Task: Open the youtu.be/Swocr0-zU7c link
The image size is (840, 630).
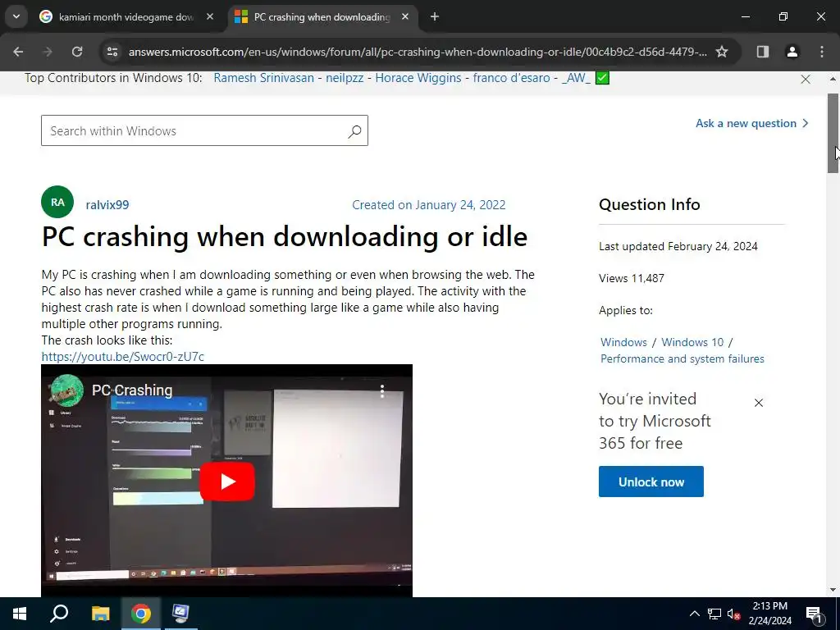Action: pyautogui.click(x=123, y=357)
